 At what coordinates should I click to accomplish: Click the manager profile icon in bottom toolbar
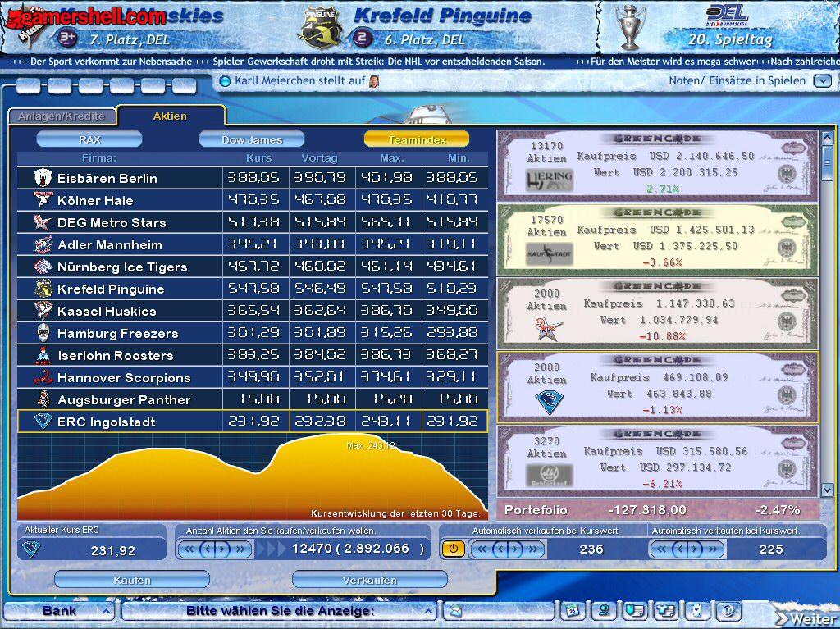coord(604,611)
